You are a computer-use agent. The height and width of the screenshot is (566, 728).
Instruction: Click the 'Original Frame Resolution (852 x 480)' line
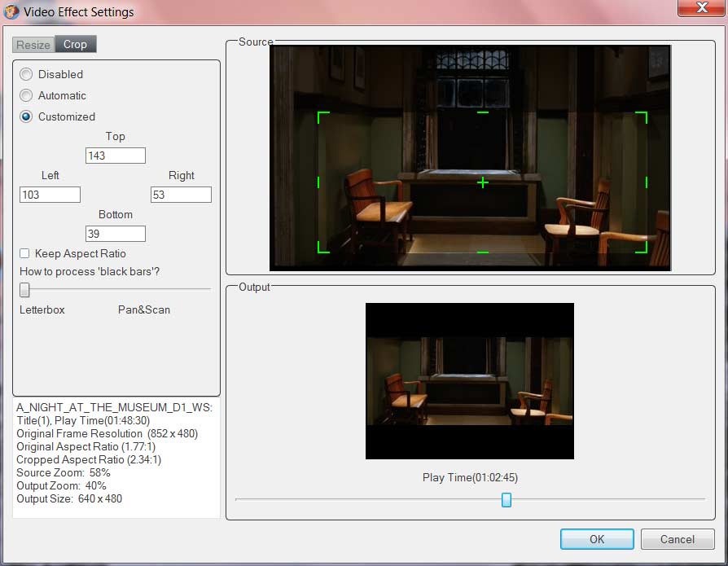107,434
